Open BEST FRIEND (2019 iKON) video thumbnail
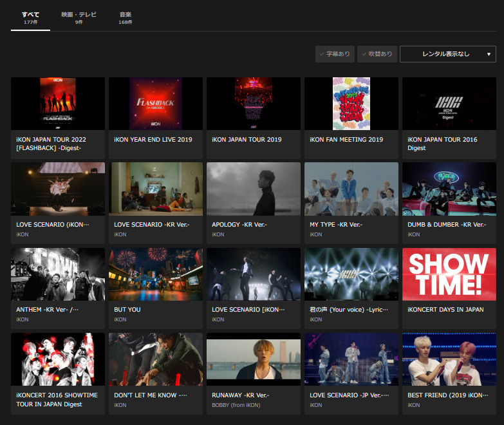Screen dimensions: 504x425 [449, 359]
